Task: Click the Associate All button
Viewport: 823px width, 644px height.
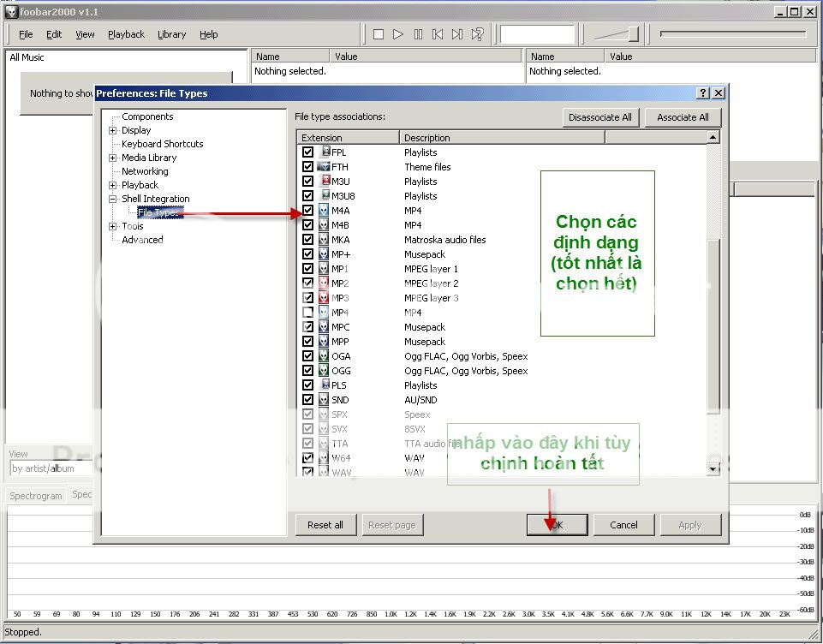Action: click(683, 117)
